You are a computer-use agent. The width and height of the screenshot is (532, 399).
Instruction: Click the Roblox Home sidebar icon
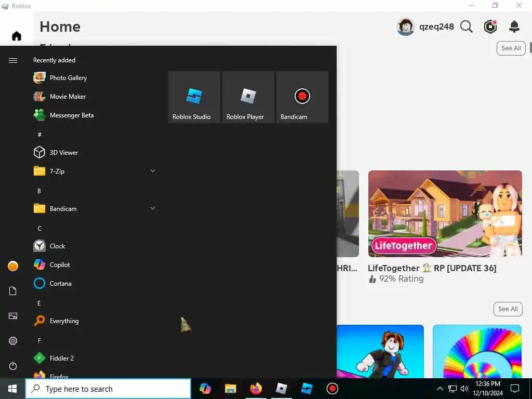(17, 36)
